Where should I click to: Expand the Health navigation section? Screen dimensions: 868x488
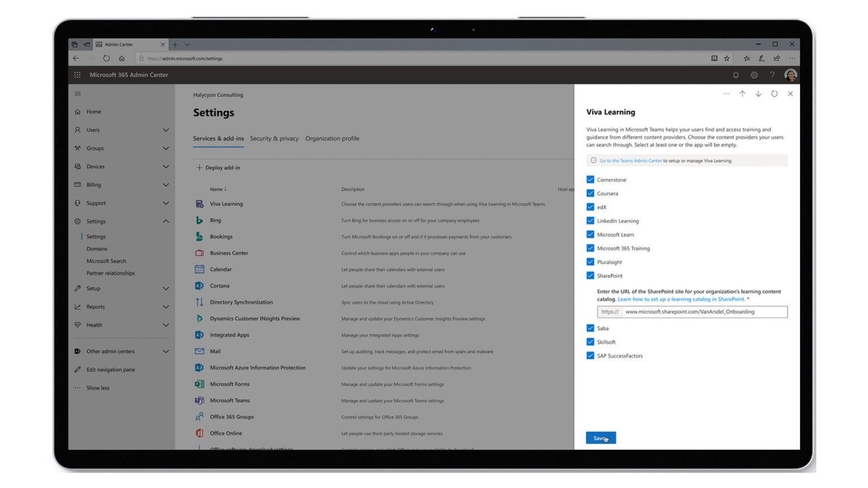[x=166, y=325]
